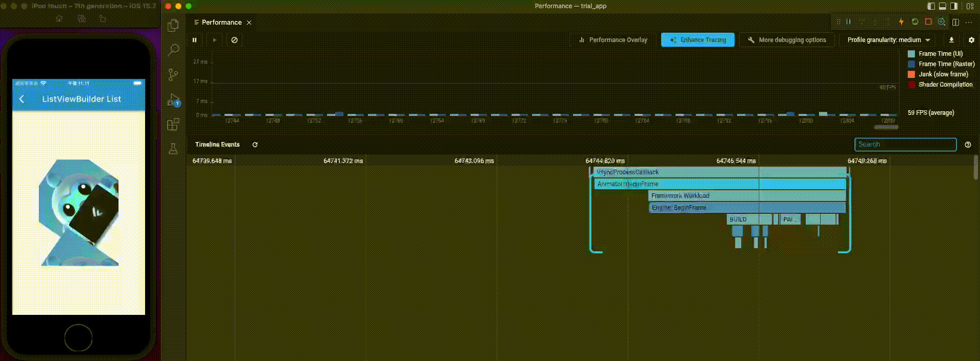
Task: Toggle the primary side bar
Action: point(931,6)
